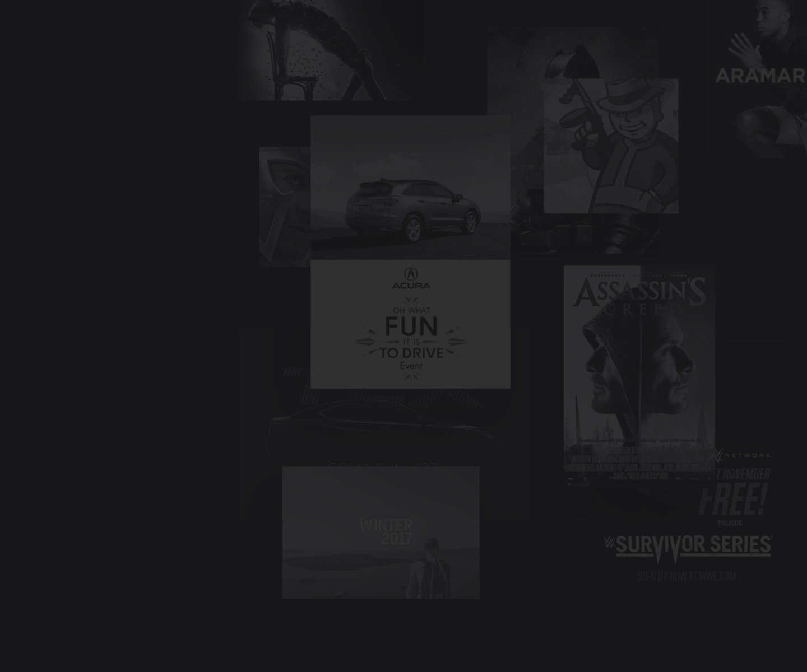Click the 'TO DRIVE' text on Acura card

[x=411, y=353]
